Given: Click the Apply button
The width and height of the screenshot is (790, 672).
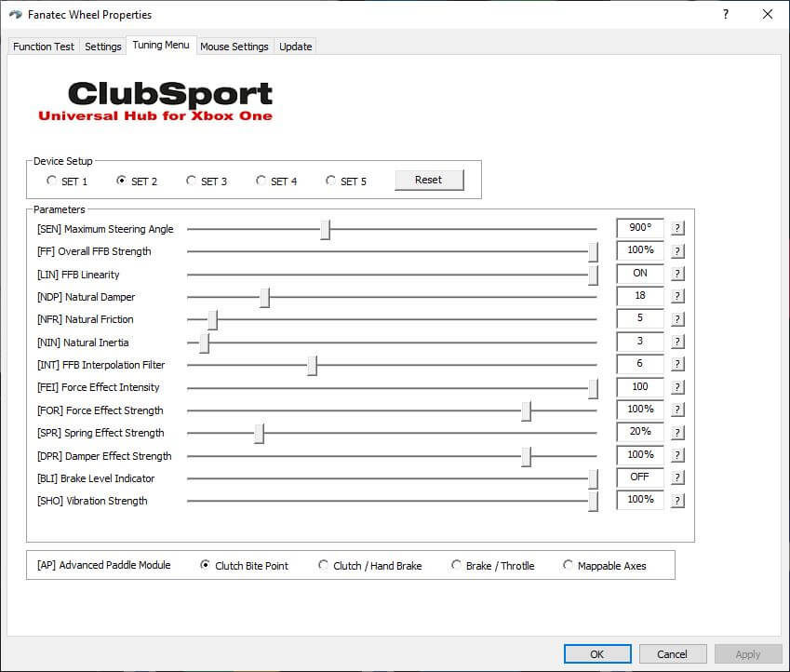Looking at the screenshot, I should point(748,654).
